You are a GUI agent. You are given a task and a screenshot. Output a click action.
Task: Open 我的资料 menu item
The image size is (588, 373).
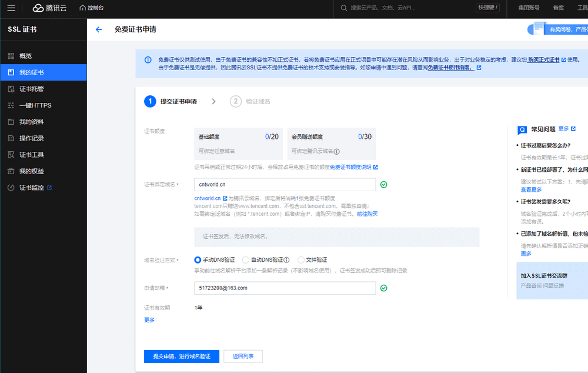point(31,122)
